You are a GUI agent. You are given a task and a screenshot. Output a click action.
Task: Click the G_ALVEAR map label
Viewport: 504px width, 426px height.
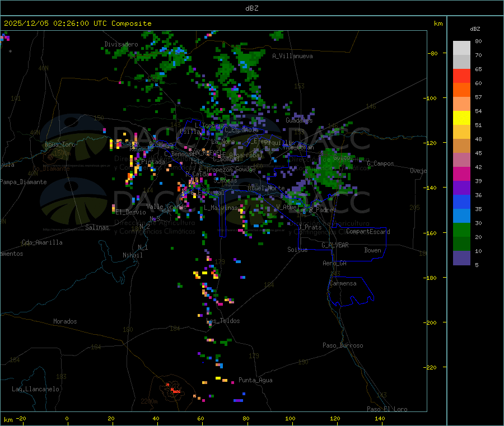coord(335,245)
